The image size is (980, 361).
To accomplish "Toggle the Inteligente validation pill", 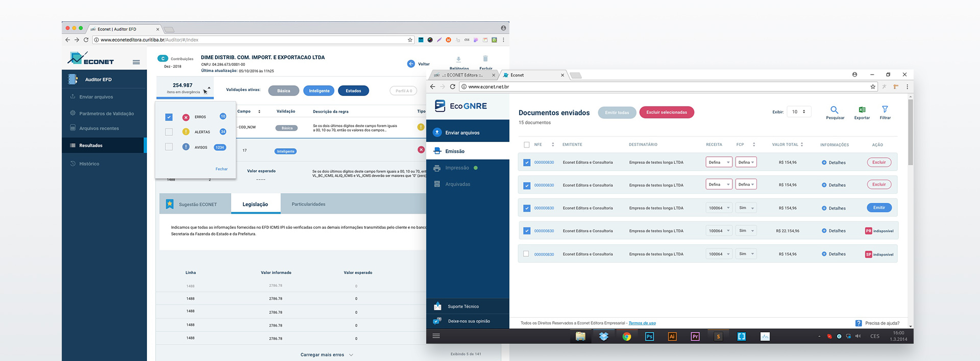I will 319,91.
